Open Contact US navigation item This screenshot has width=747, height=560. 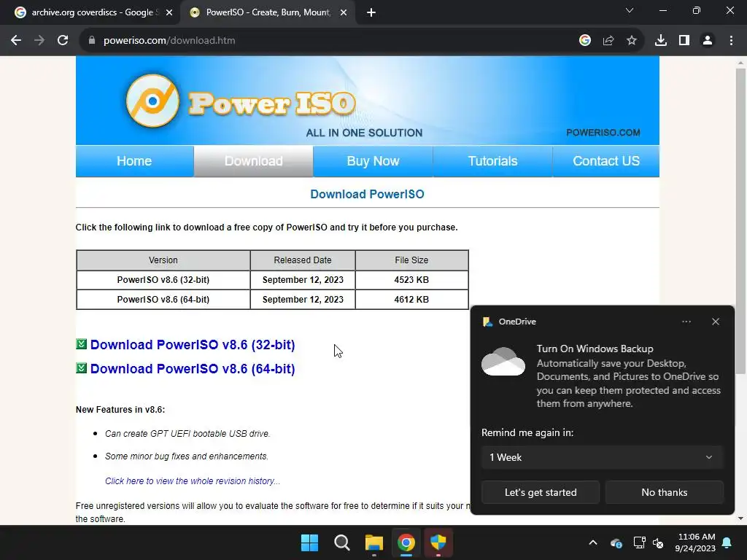tap(606, 161)
